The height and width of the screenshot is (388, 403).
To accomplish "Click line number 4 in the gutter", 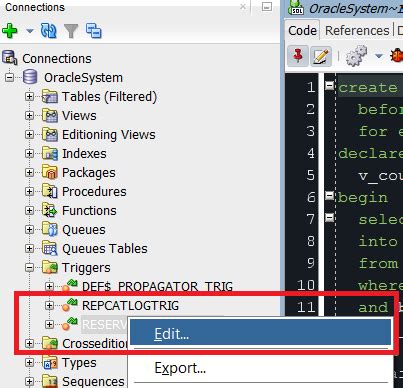I will pos(310,153).
